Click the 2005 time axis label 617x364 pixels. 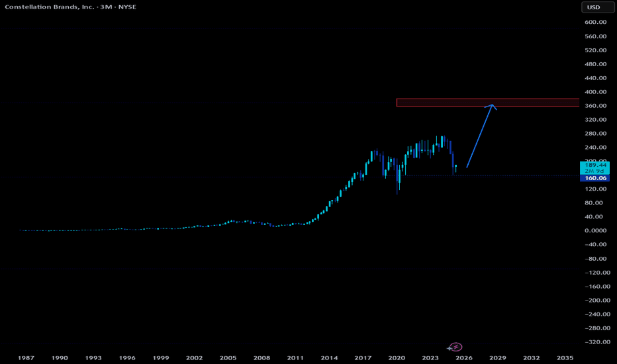(x=228, y=357)
